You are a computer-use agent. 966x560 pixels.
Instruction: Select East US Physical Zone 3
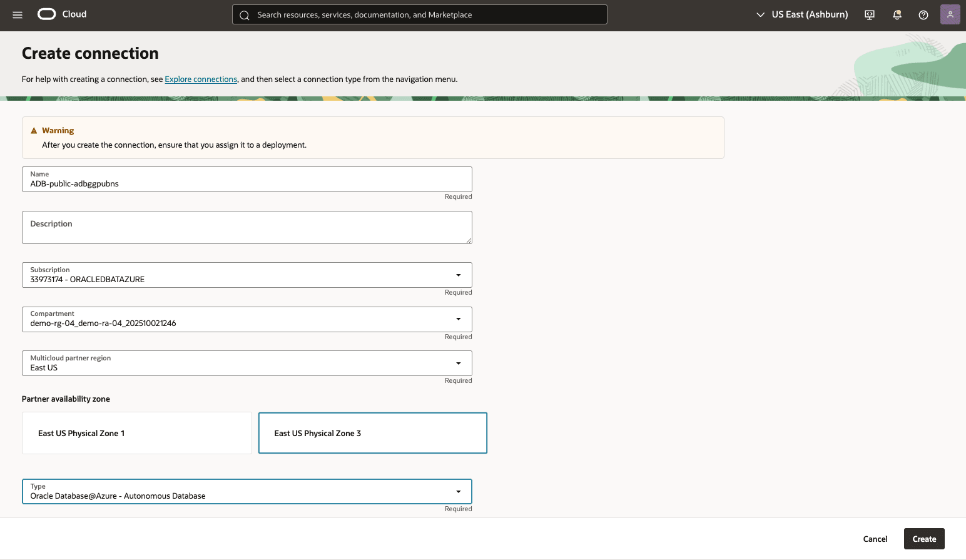(x=372, y=433)
